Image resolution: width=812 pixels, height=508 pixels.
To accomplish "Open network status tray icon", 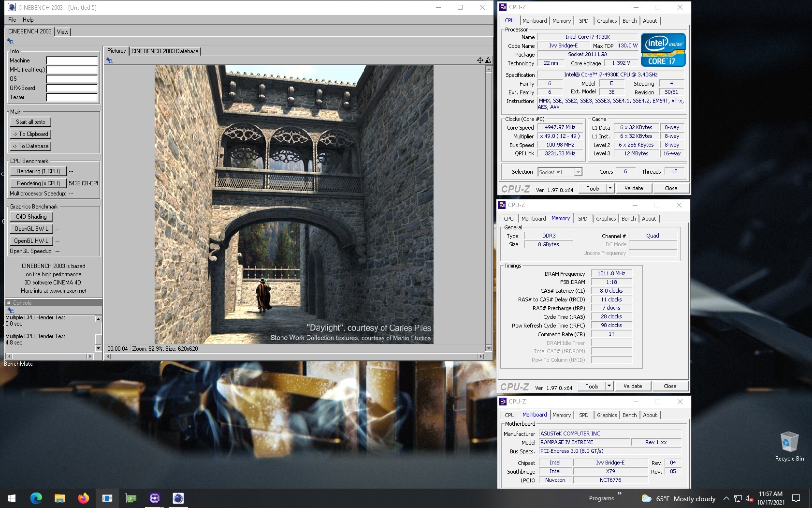I will point(738,499).
